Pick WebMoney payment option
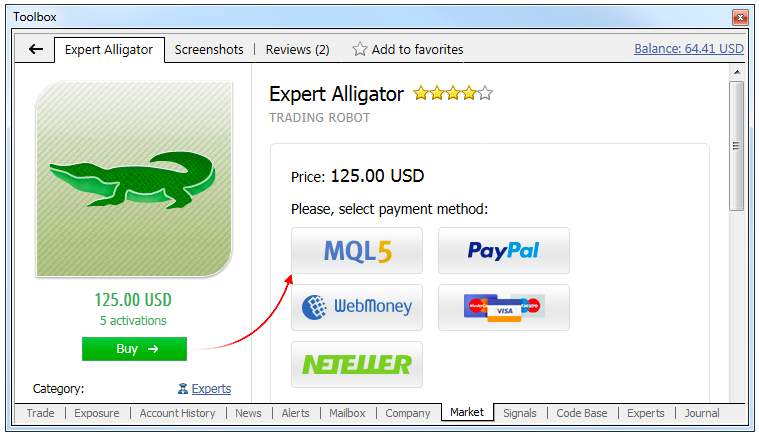Image resolution: width=759 pixels, height=436 pixels. [x=357, y=307]
